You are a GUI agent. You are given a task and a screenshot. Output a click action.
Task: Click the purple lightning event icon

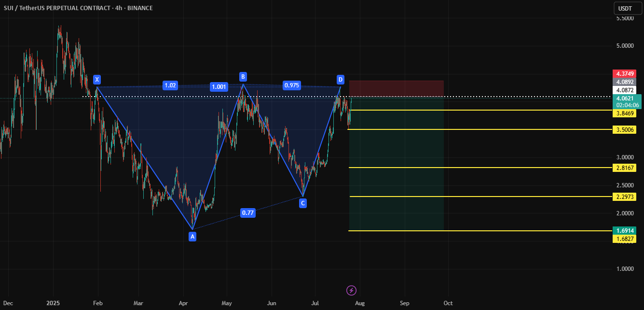coord(352,290)
